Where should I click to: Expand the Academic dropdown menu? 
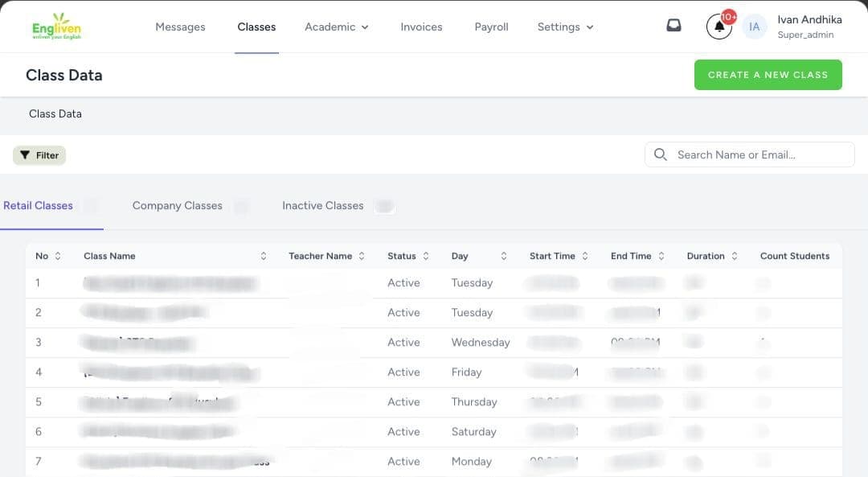[337, 27]
